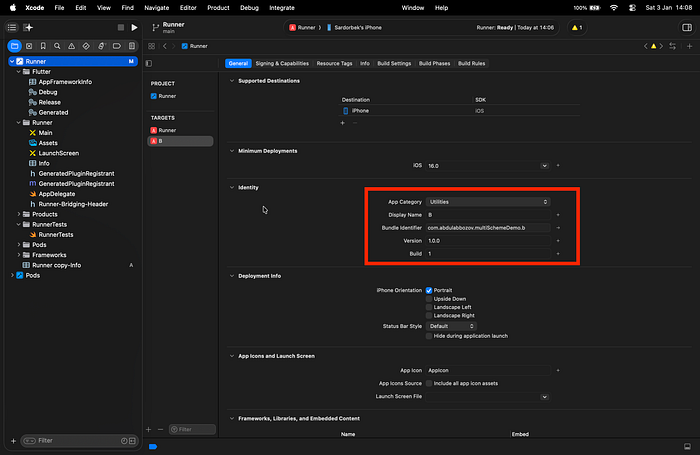Screen dimensions: 700x455
Task: Open the Info tab
Action: coord(365,63)
